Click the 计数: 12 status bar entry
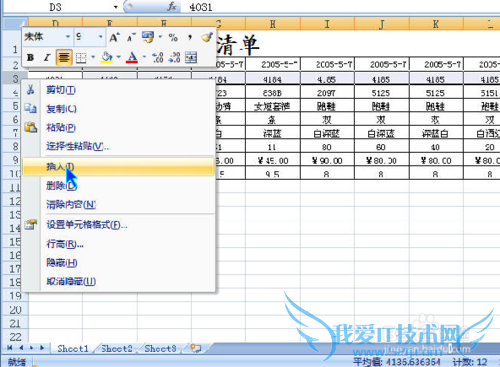The width and height of the screenshot is (500, 367). click(470, 362)
